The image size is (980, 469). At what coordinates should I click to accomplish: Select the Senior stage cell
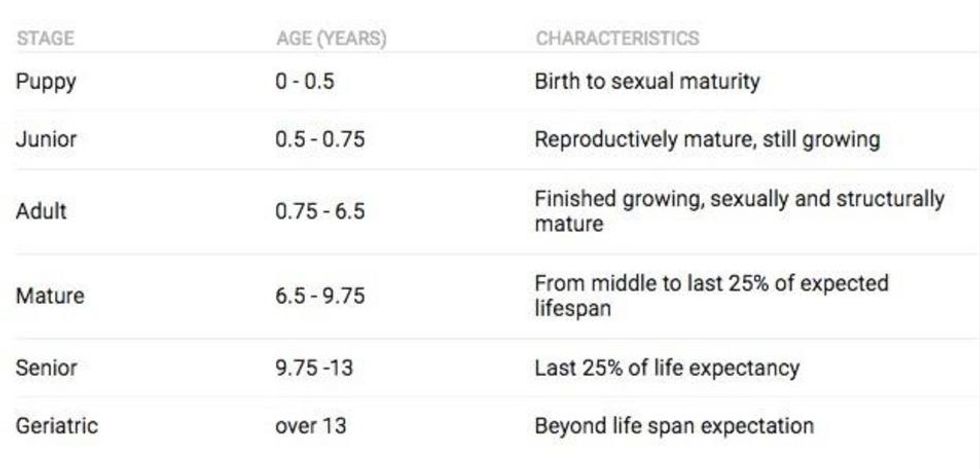46,368
